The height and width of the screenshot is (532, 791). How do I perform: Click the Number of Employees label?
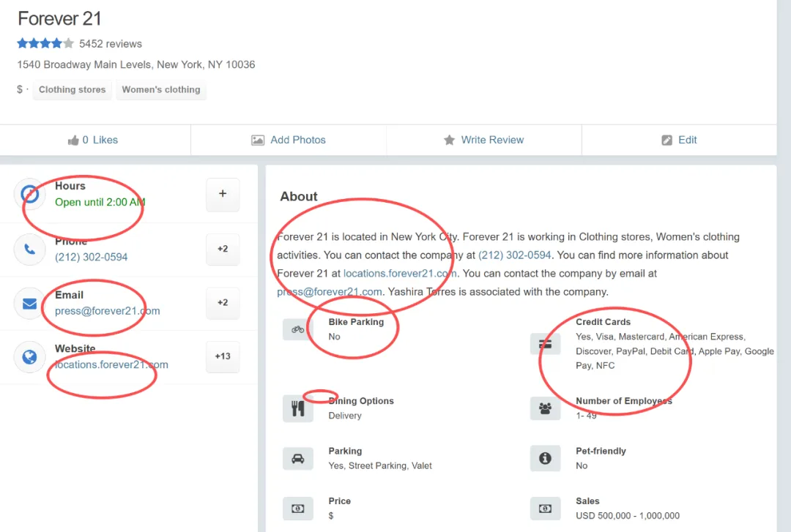coord(624,401)
